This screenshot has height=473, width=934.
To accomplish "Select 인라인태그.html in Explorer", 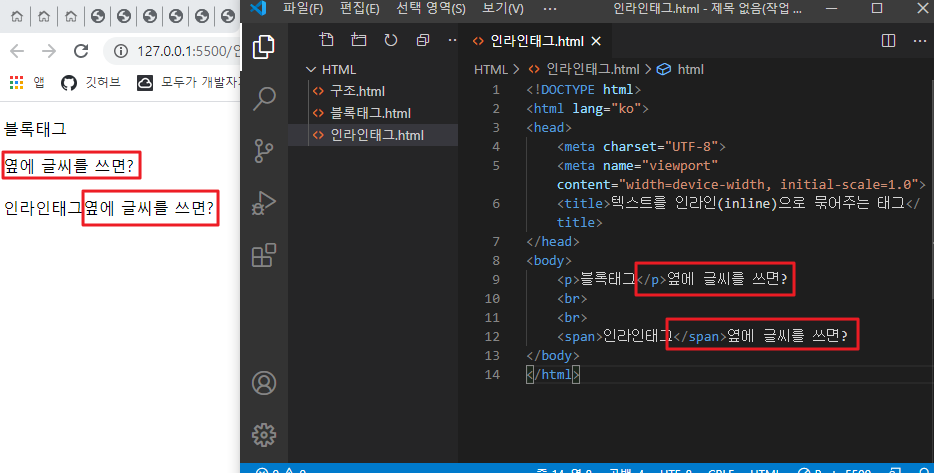I will [373, 135].
